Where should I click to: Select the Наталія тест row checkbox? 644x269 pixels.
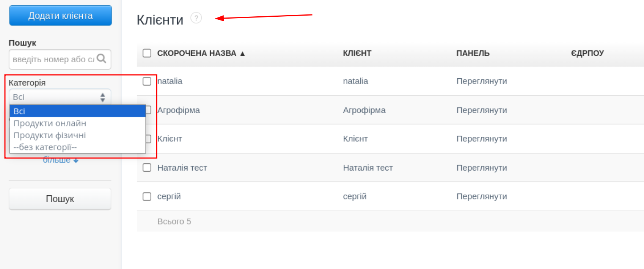(x=147, y=168)
